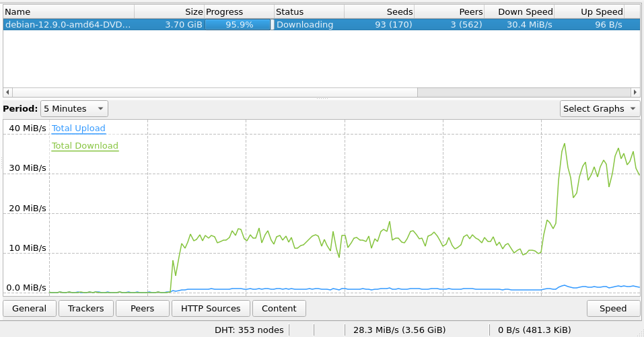Screen dimensions: 644x337
Task: Click the 3 (562) peers value
Action: click(466, 25)
